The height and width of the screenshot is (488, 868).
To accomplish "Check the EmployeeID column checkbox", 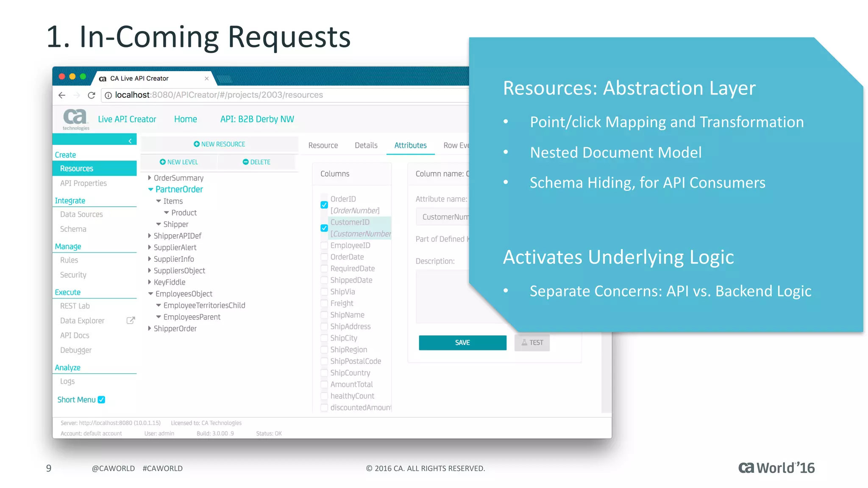I will click(x=324, y=245).
